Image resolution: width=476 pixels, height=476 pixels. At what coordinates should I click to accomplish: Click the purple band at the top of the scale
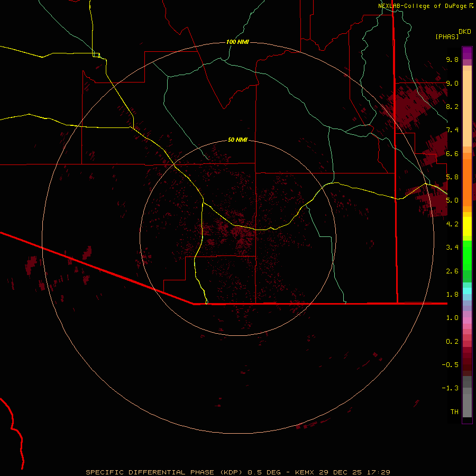point(467,53)
